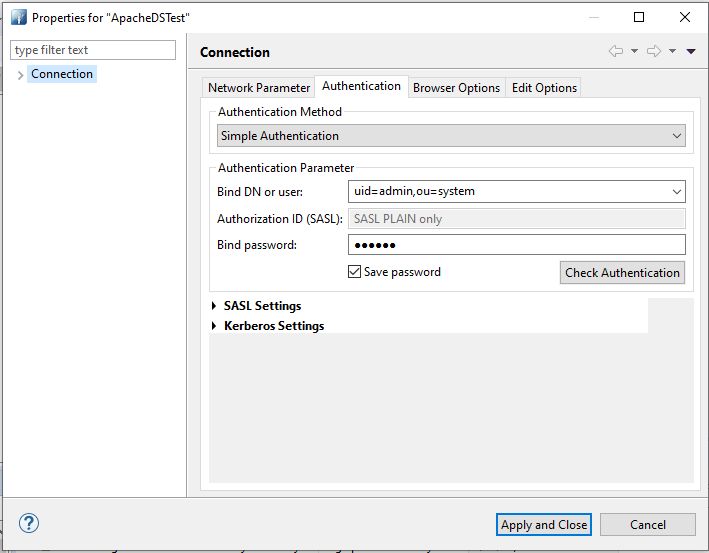Click the Cancel button

point(648,525)
